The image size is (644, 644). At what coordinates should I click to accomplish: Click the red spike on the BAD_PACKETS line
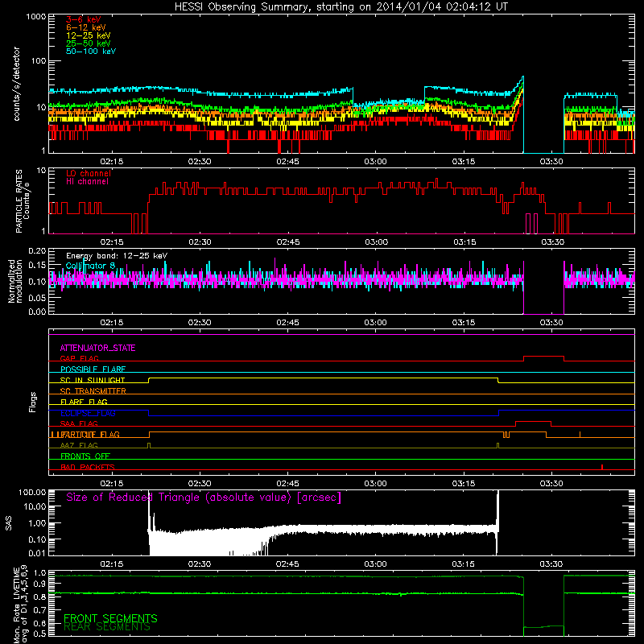coord(602,467)
